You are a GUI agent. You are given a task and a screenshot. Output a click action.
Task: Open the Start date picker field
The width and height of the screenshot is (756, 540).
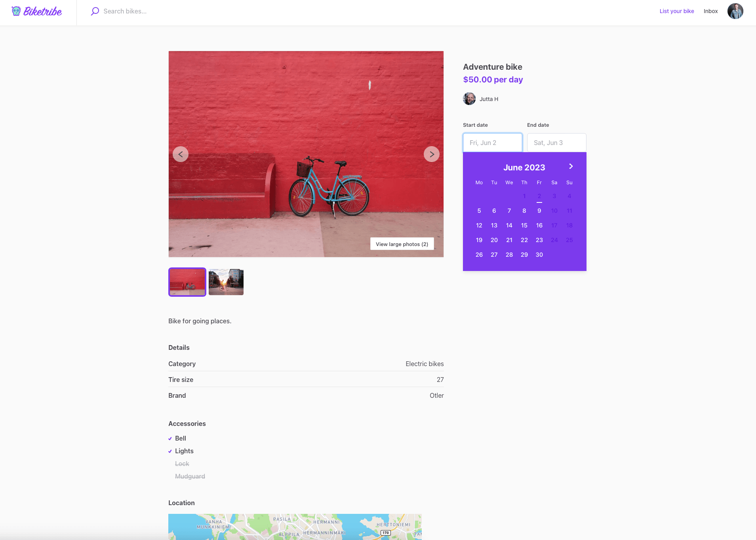(492, 143)
